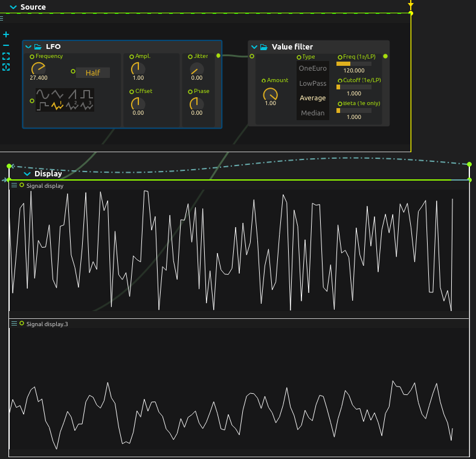Image resolution: width=476 pixels, height=459 pixels.
Task: Open the LFO node folder icon
Action: tap(38, 47)
